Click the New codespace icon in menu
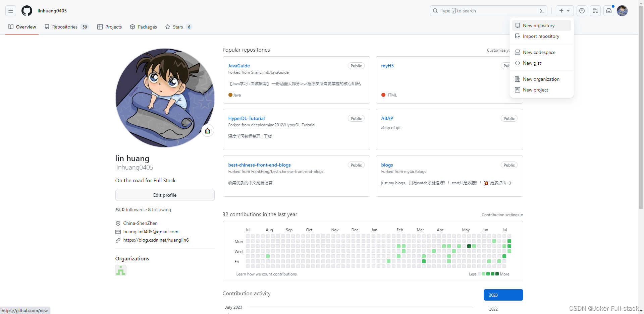Viewport: 644px width, 314px height. (518, 52)
